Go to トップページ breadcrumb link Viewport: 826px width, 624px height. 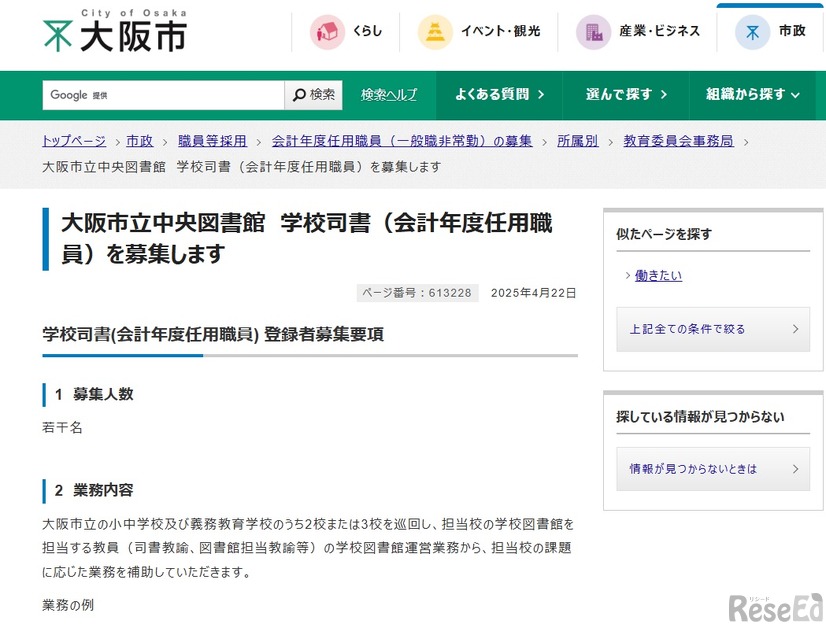[x=74, y=141]
